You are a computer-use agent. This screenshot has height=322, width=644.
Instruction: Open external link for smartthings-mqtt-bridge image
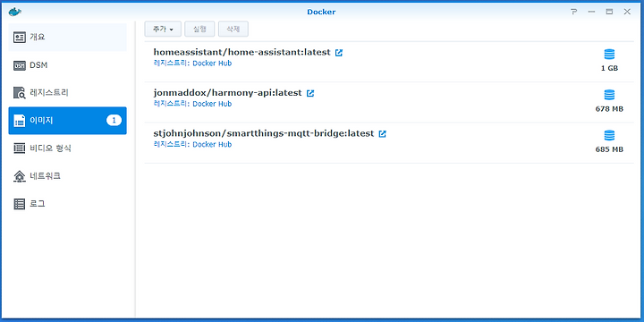click(383, 134)
